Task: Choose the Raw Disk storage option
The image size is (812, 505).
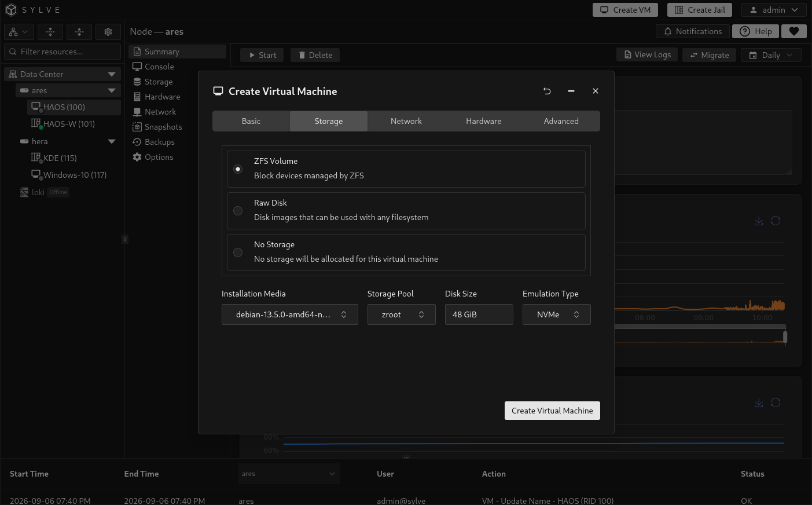Action: 238,211
